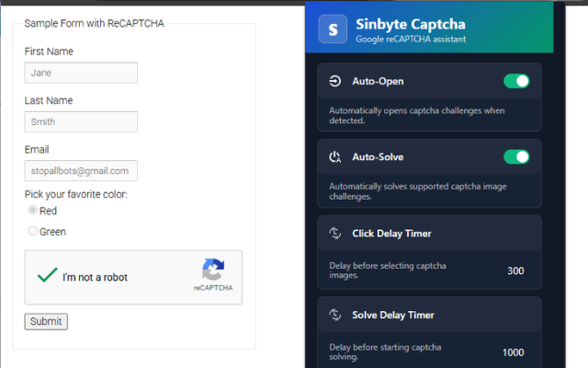Click the 'Auto-Solve' label
Screen dimensions: 588x368
(x=378, y=157)
